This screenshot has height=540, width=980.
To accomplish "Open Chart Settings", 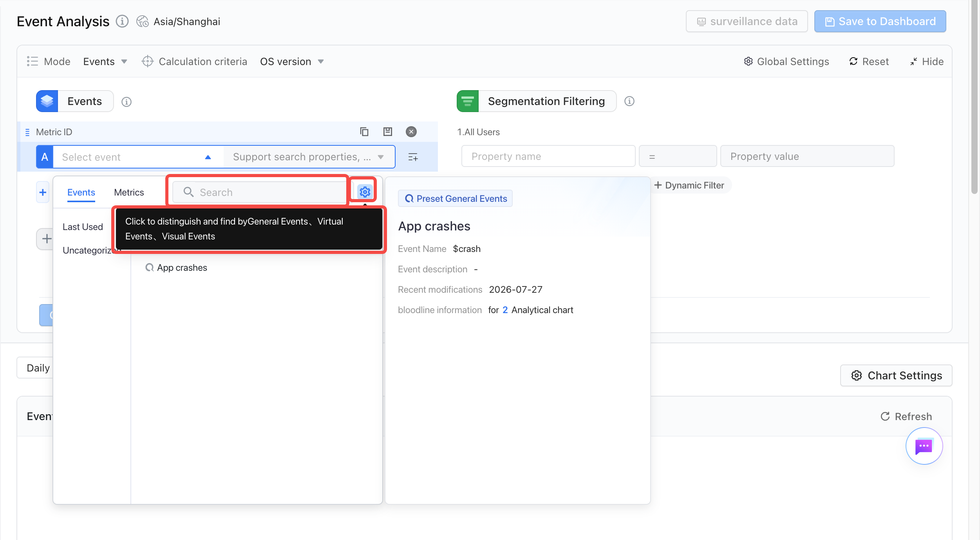I will click(x=896, y=375).
